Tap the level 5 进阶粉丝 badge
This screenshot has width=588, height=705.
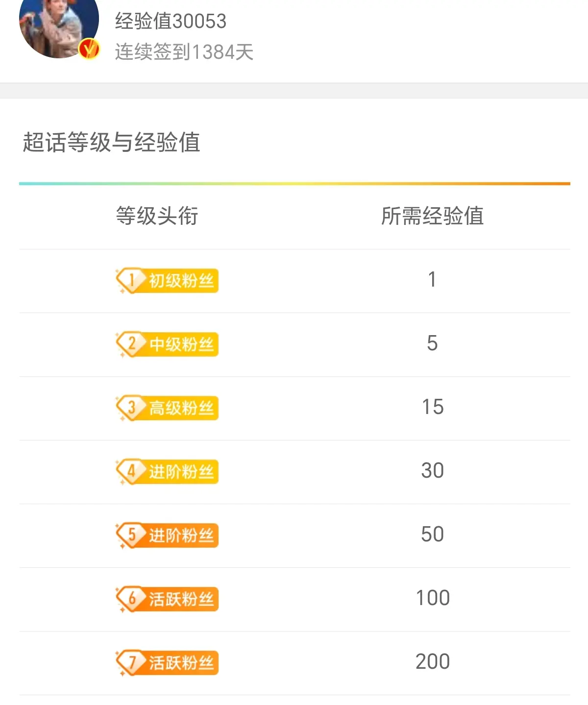167,535
